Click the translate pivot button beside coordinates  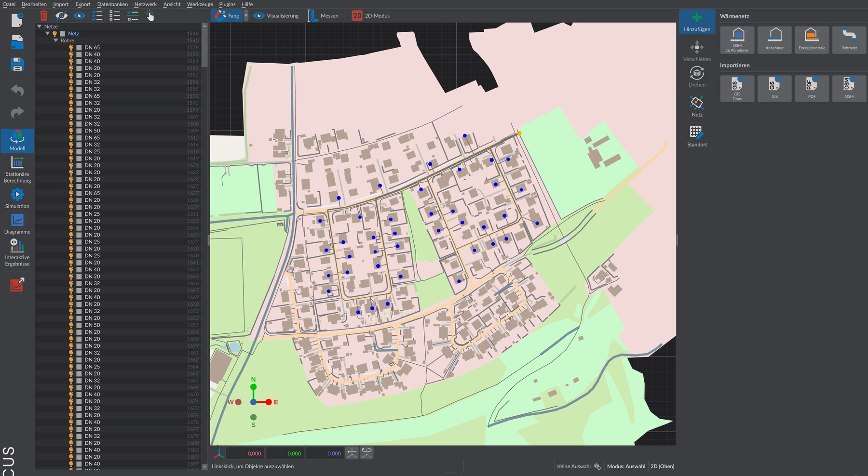[x=352, y=453]
